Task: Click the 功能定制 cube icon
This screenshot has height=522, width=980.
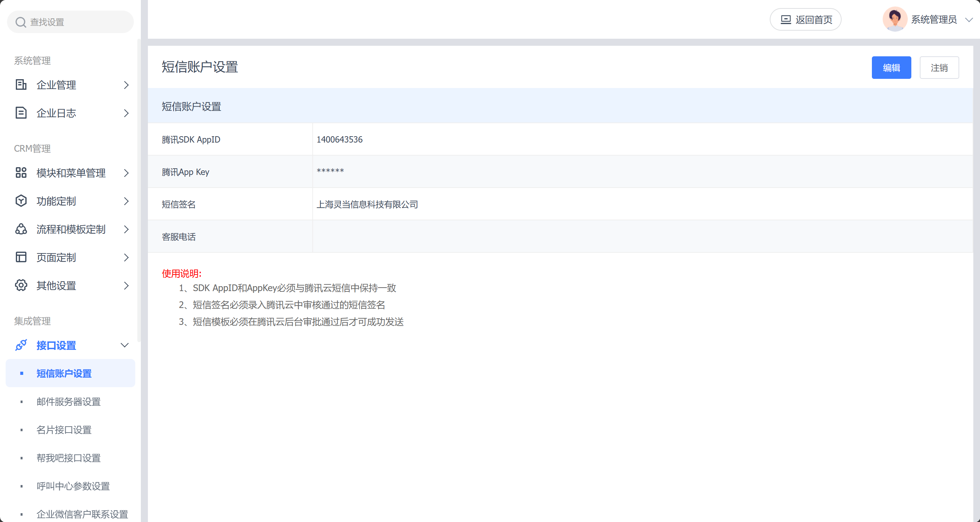Action: tap(21, 201)
